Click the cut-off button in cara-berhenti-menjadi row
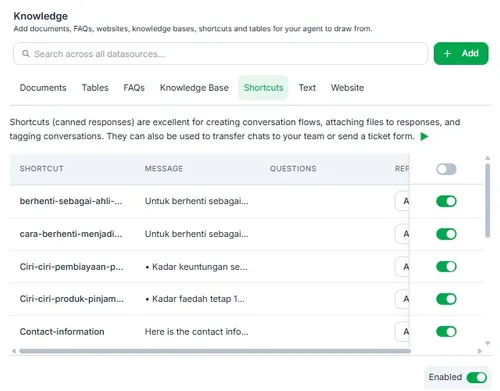Image resolution: width=500 pixels, height=391 pixels. pos(402,234)
